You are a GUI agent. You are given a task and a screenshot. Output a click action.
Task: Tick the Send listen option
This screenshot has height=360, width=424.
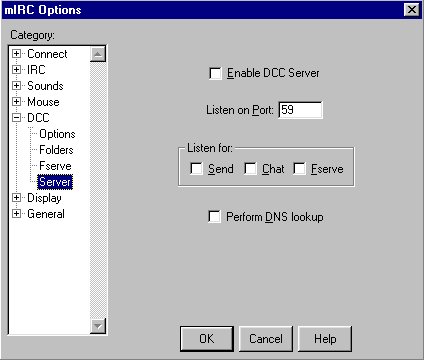(196, 169)
